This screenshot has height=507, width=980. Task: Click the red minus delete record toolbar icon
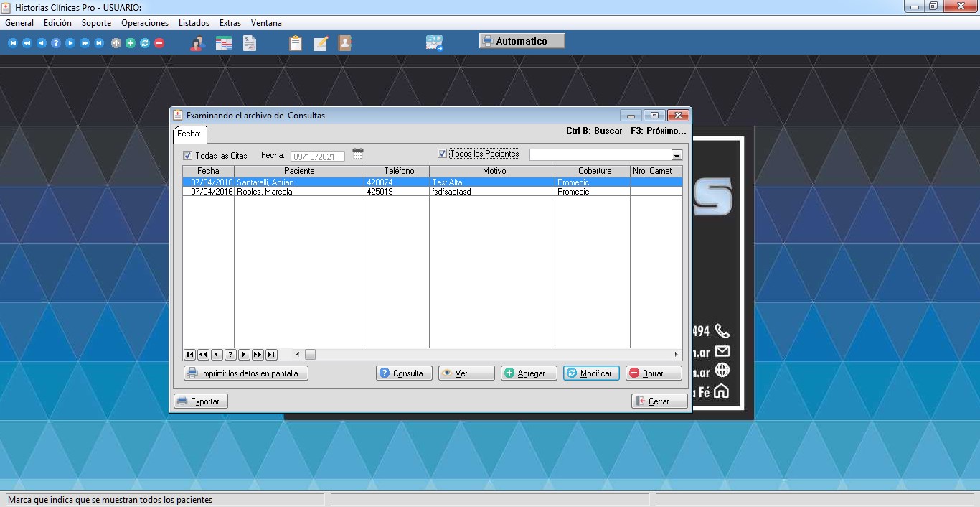pos(159,43)
